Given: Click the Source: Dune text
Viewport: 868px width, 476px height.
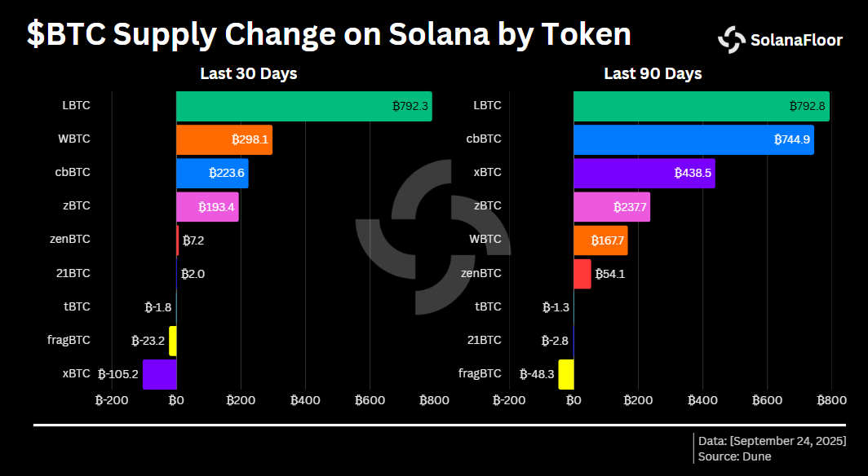Looking at the screenshot, I should (734, 456).
